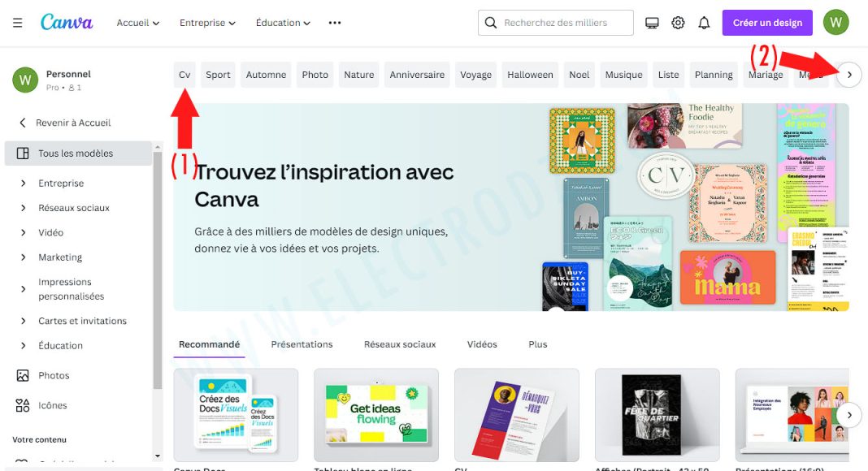
Task: Click Créer un design button
Action: (x=767, y=23)
